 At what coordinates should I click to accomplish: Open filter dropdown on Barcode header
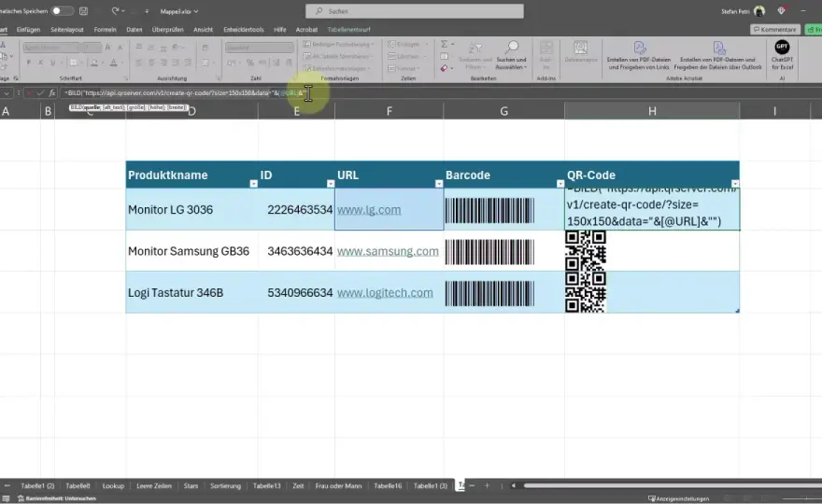(560, 183)
